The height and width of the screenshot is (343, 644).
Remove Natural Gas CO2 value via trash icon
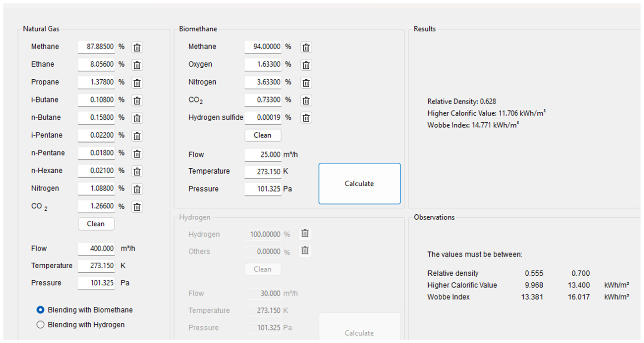tap(137, 207)
